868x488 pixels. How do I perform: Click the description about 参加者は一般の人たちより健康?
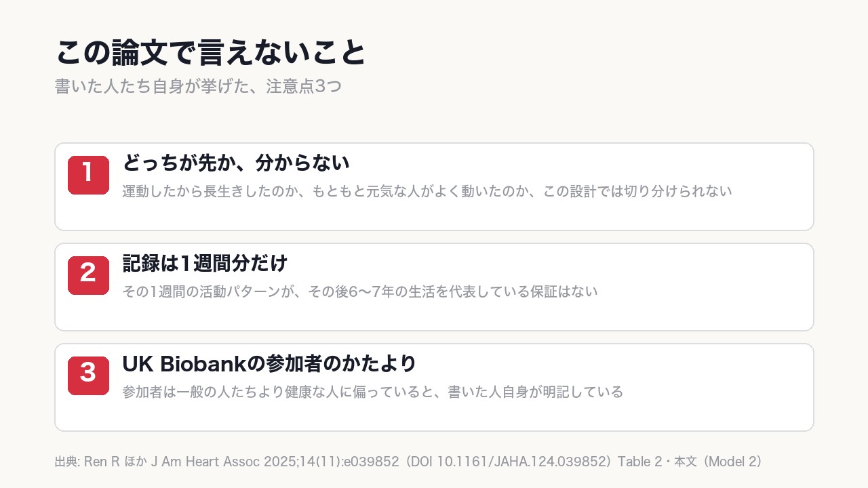pyautogui.click(x=372, y=392)
